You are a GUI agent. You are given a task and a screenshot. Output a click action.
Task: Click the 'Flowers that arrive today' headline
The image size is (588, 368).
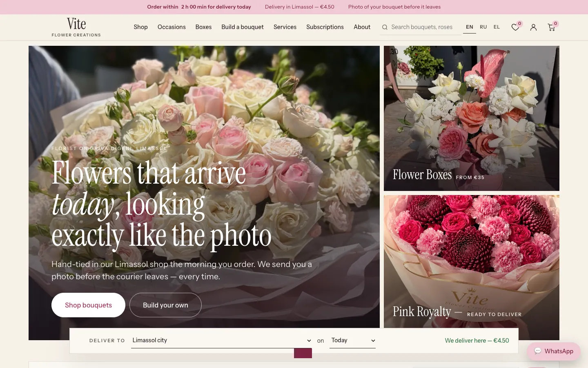pos(161,204)
